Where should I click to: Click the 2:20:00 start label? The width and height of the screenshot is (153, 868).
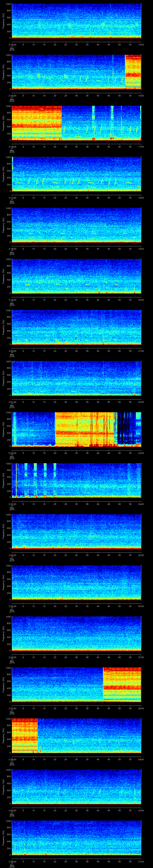(12, 351)
